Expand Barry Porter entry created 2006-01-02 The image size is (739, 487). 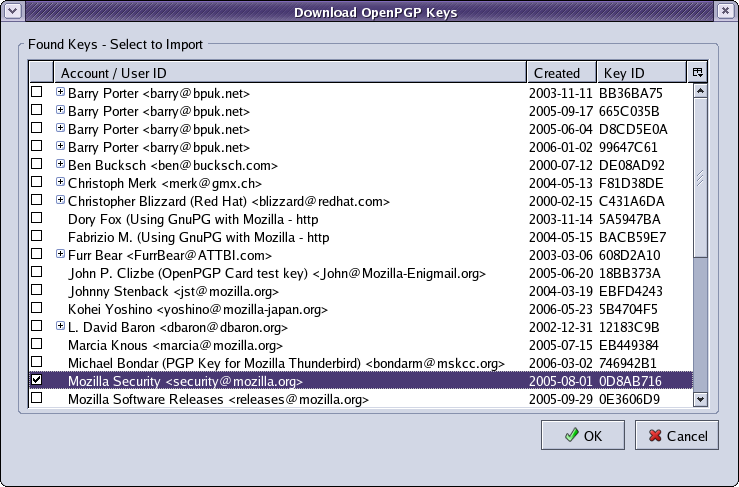[x=60, y=145]
